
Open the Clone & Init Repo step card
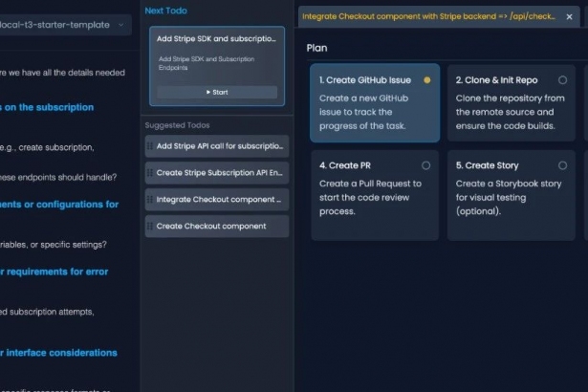[x=512, y=103]
